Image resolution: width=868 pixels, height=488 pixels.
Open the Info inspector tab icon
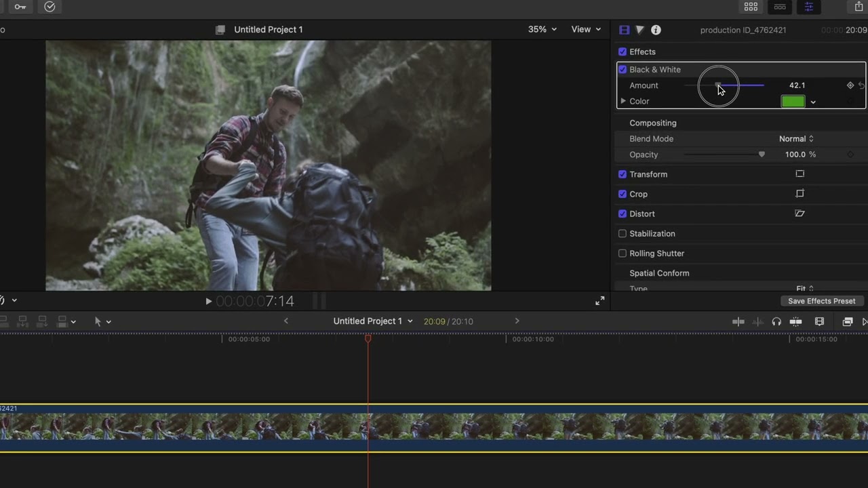[x=656, y=30]
